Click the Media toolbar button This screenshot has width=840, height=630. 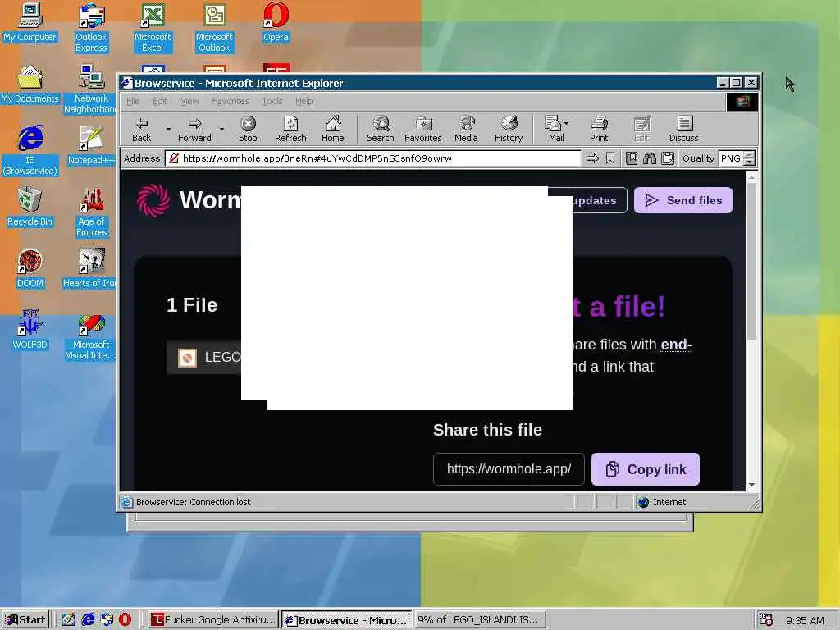click(466, 129)
